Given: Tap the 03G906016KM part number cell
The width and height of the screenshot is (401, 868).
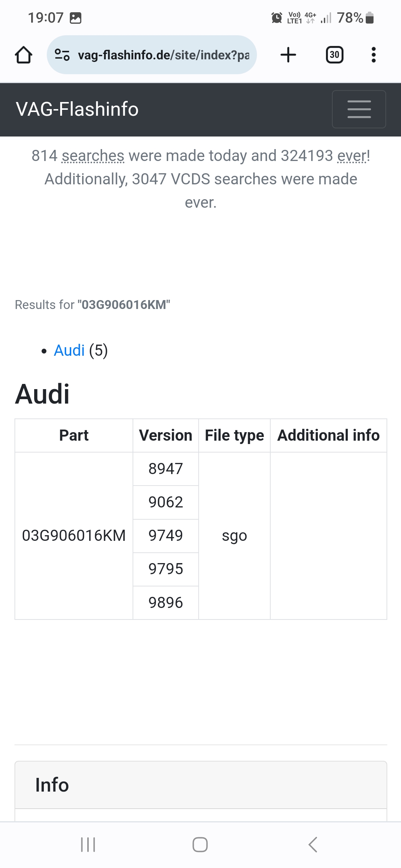Looking at the screenshot, I should point(74,536).
